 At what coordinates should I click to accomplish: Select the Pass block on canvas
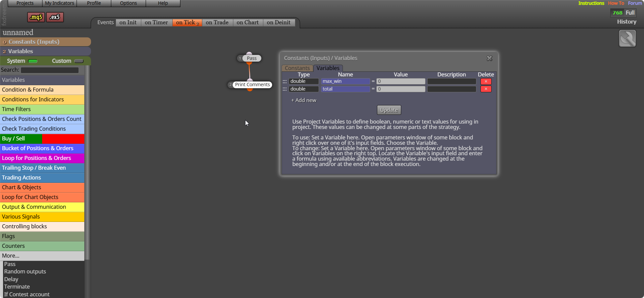click(252, 58)
